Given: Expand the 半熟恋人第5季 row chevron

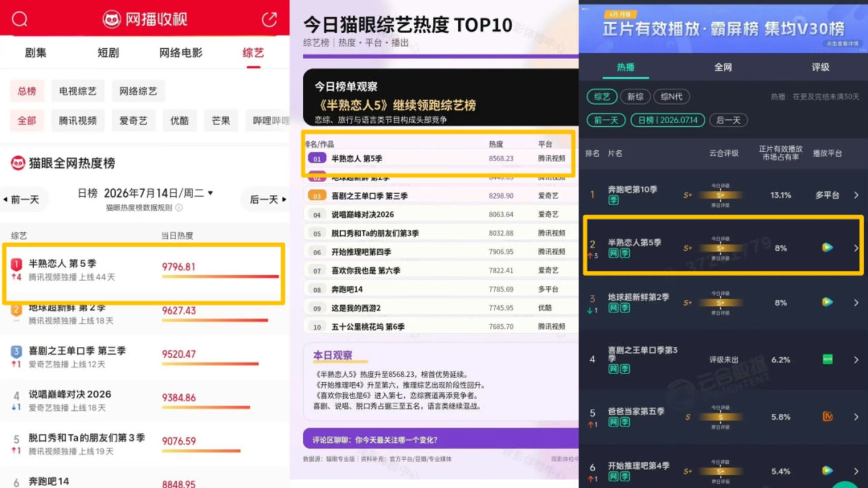Looking at the screenshot, I should 856,248.
